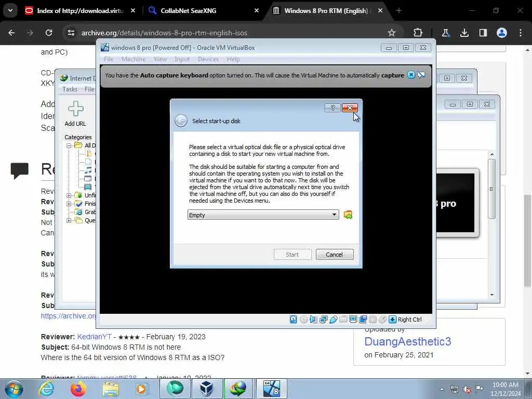
Task: Open Chrome downloads icon
Action: [x=464, y=33]
